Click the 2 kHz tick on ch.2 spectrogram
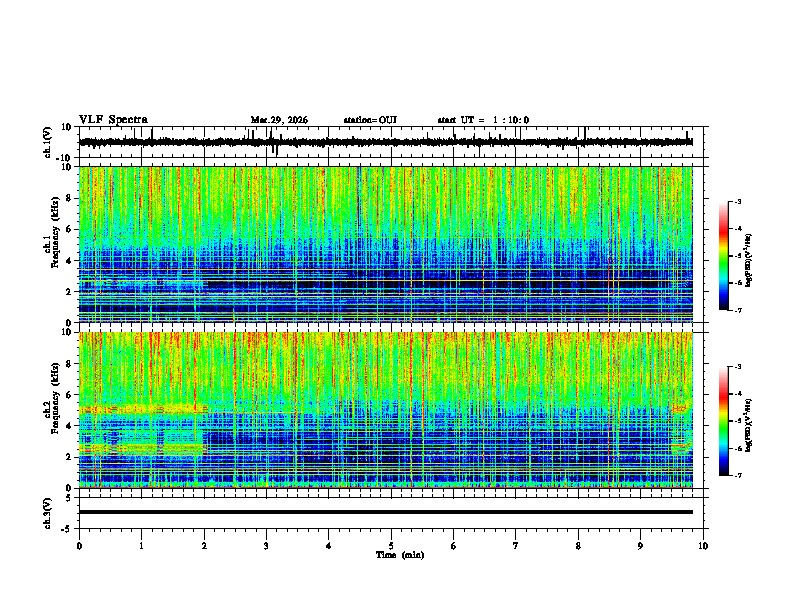The image size is (792, 612). [x=70, y=457]
